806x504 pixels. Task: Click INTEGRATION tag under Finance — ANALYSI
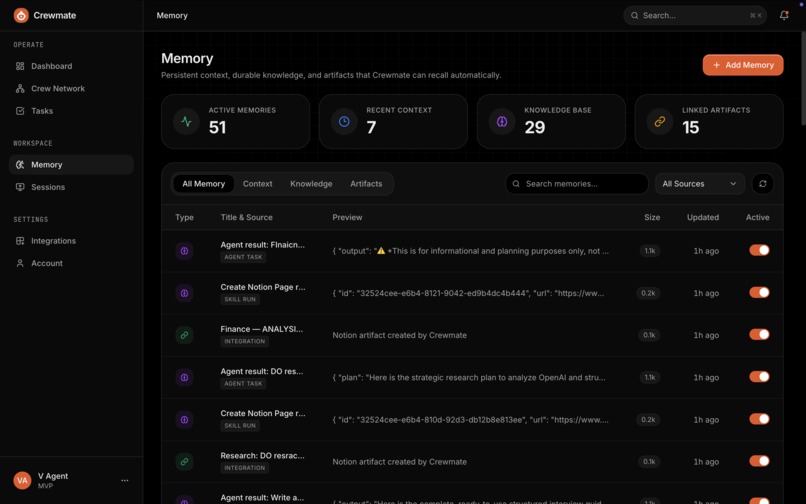click(245, 341)
